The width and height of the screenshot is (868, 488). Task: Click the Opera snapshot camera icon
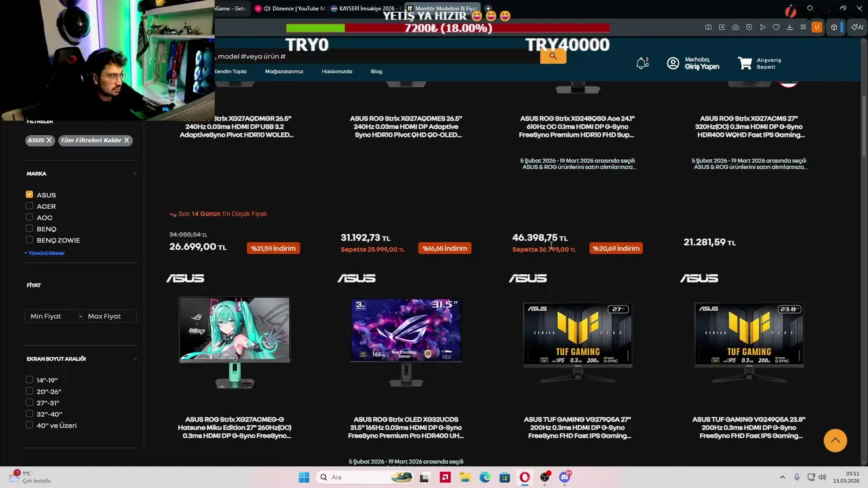point(736,27)
